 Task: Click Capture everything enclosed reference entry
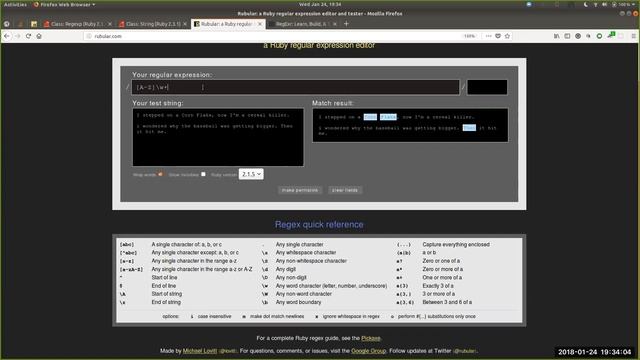(456, 244)
